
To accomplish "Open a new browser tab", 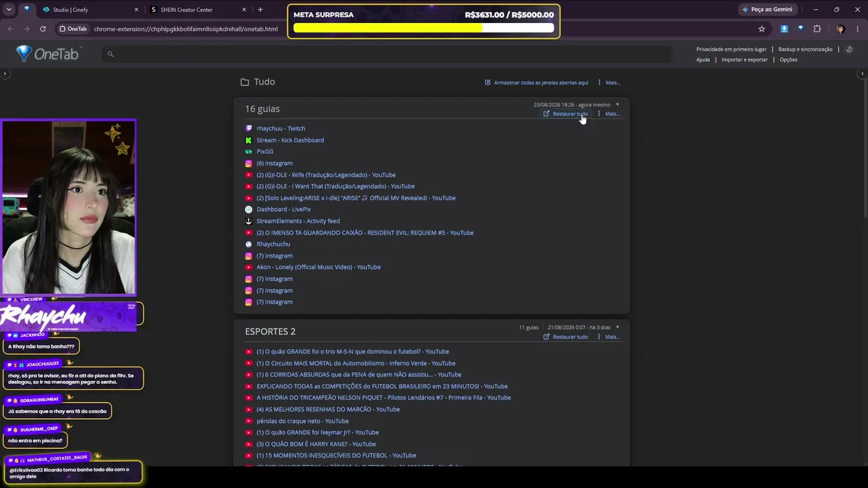I will click(260, 9).
